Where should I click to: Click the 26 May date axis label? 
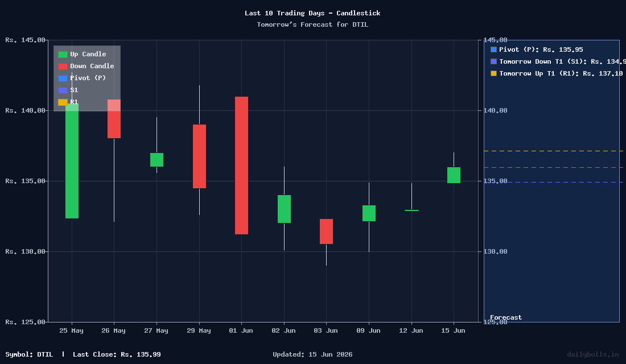coord(113,331)
